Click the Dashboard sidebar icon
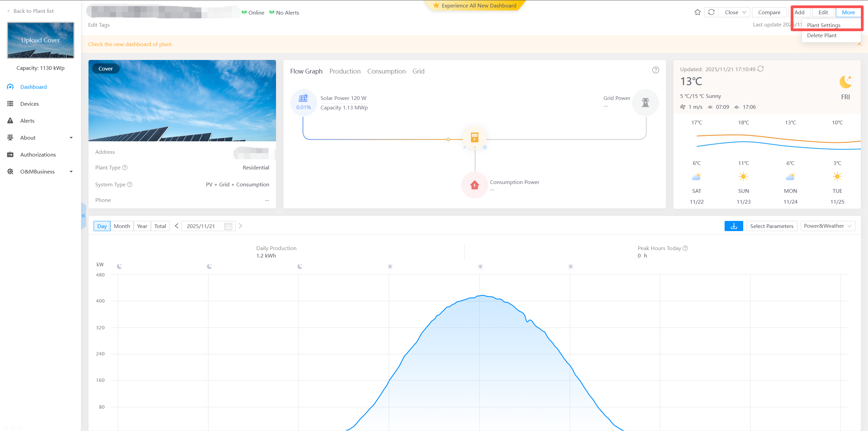This screenshot has width=868, height=431. click(10, 87)
